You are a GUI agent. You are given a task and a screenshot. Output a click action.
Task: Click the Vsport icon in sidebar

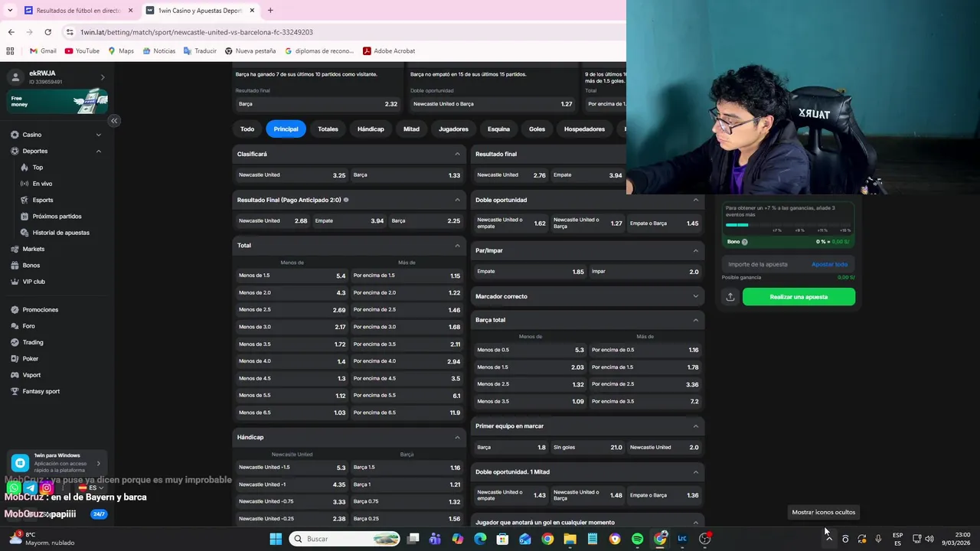(x=15, y=375)
